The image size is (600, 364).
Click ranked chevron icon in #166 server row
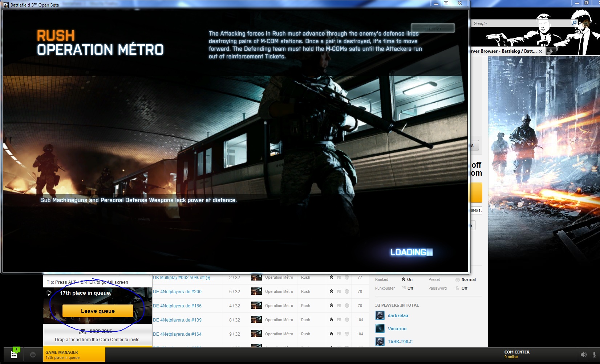(x=331, y=306)
